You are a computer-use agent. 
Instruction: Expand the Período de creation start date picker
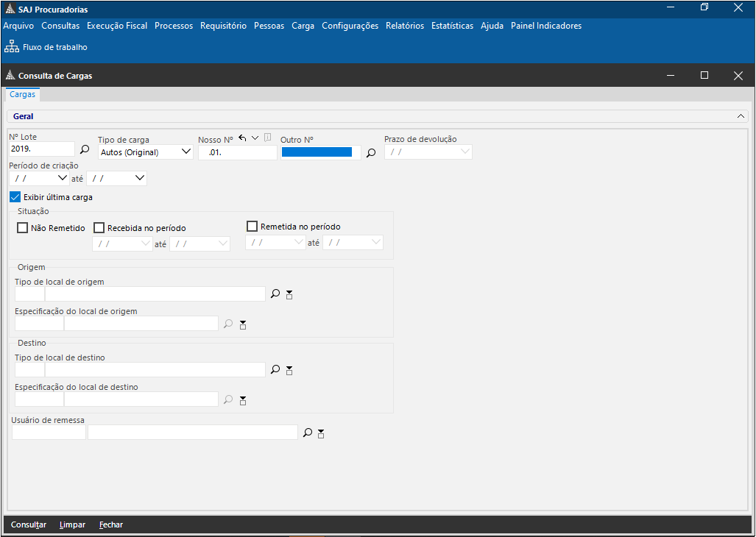(62, 178)
